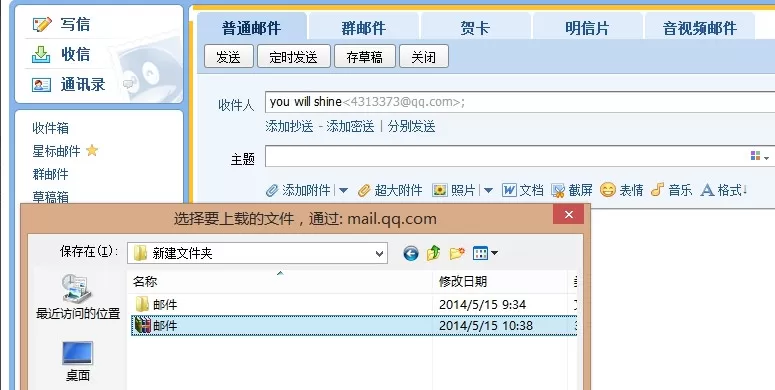775x390 pixels.
Task: Click the 通讯录 contacts text
Action: [x=83, y=85]
